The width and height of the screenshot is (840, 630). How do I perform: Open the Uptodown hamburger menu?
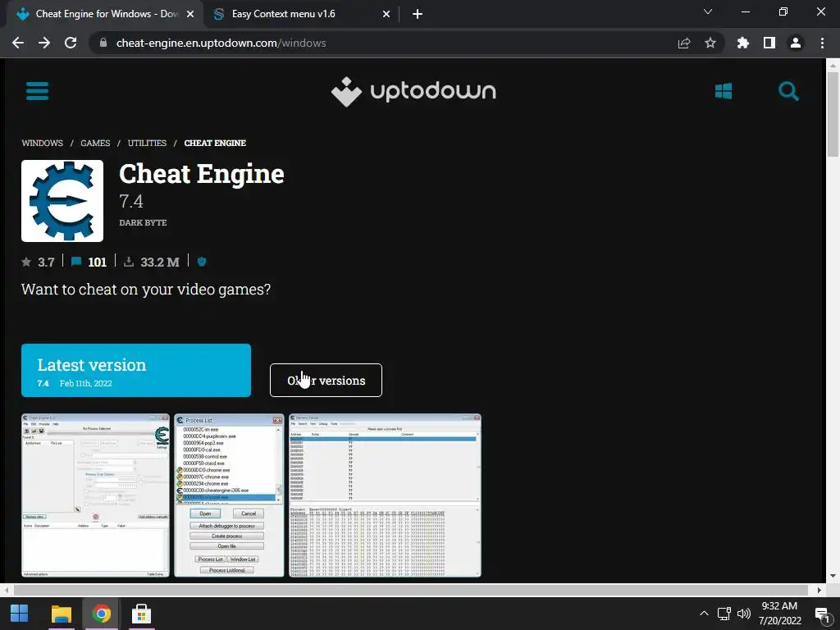point(37,91)
